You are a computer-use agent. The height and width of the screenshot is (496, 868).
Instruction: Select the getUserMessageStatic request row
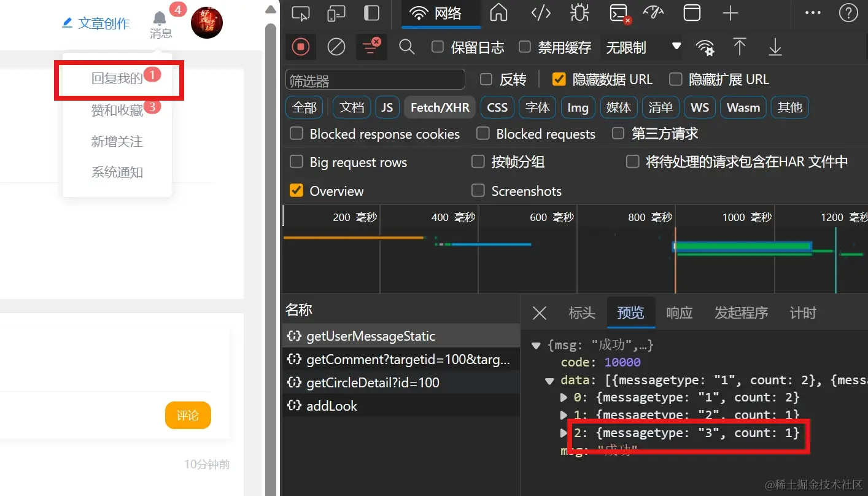pyautogui.click(x=401, y=336)
